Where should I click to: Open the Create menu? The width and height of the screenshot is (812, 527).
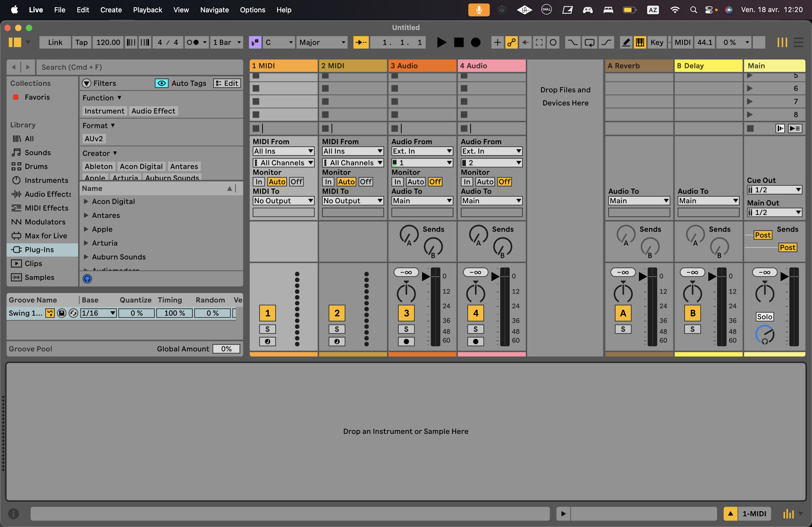point(111,10)
